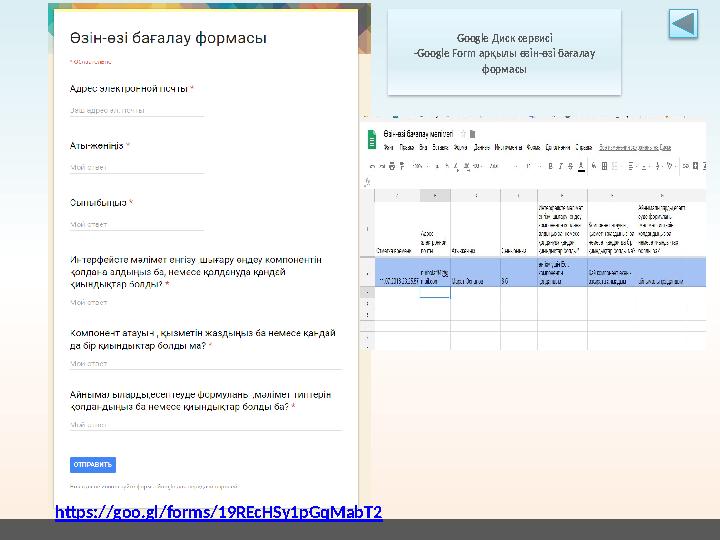Click the back arrow slide navigation button

coord(683,23)
